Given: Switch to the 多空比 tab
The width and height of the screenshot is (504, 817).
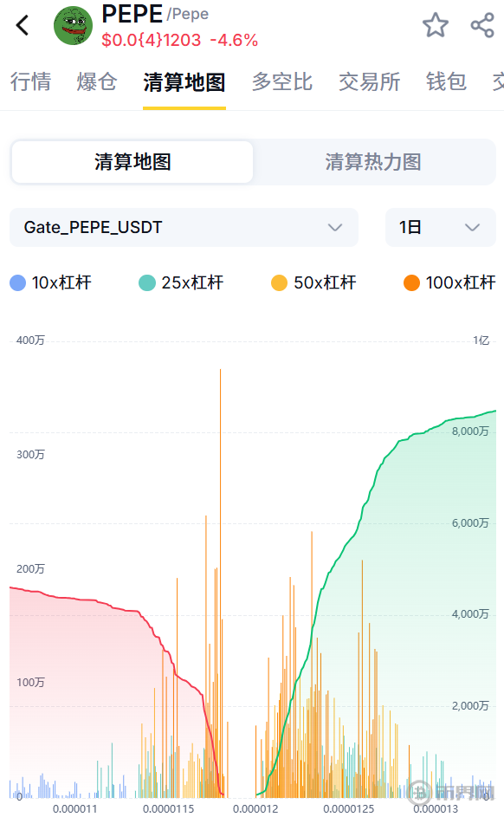Looking at the screenshot, I should pyautogui.click(x=282, y=81).
